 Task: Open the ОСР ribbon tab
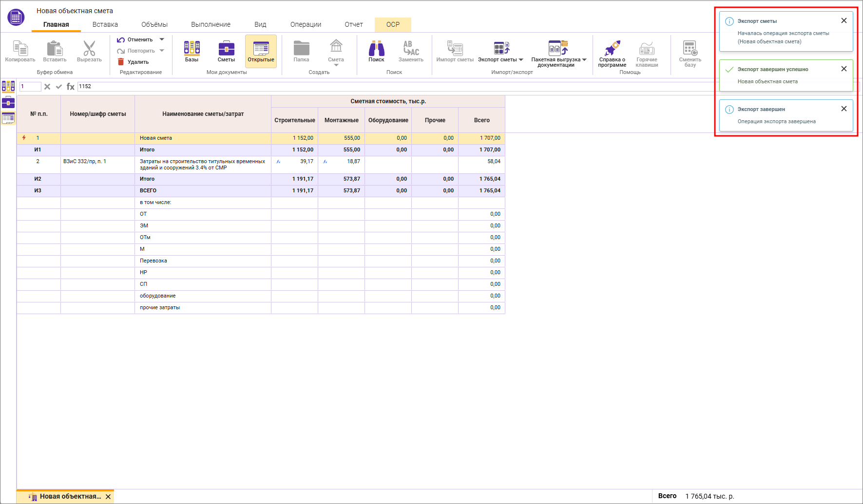(393, 24)
